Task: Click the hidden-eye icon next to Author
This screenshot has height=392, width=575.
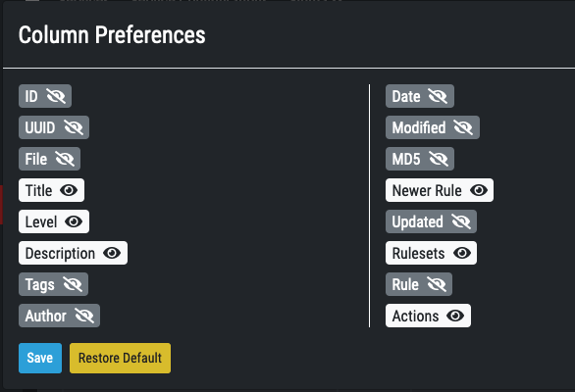Action: point(84,316)
